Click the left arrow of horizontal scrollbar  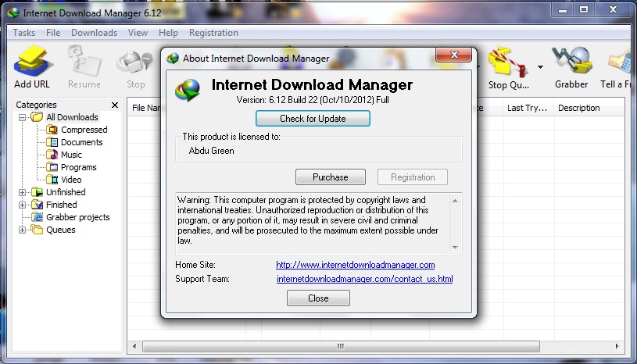coord(134,346)
